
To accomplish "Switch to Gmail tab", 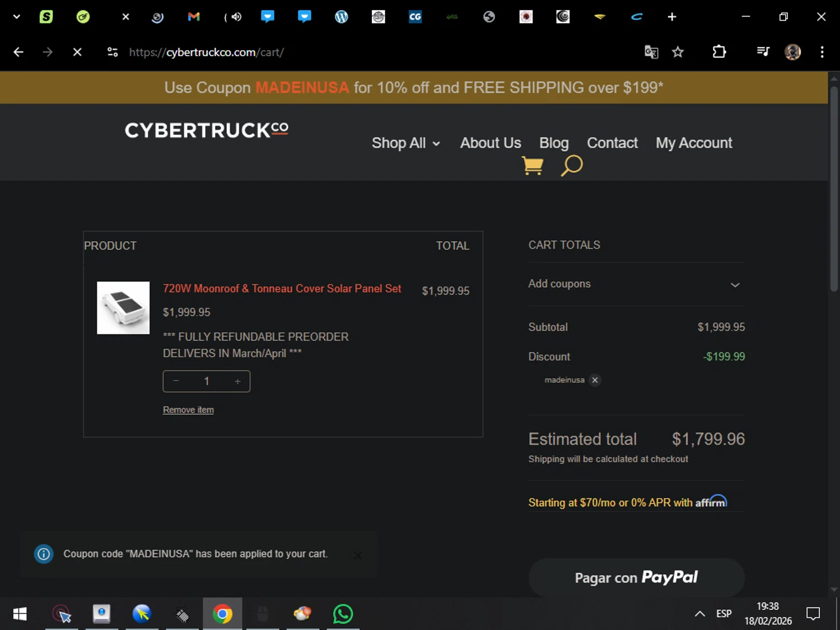I will [194, 17].
